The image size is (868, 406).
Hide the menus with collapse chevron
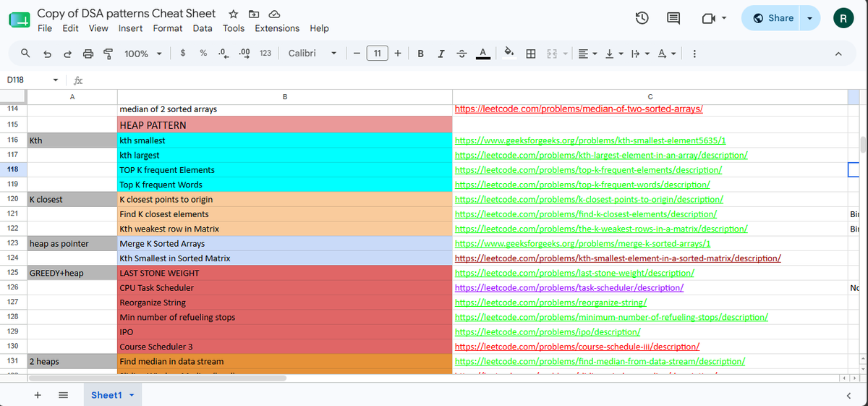click(838, 54)
